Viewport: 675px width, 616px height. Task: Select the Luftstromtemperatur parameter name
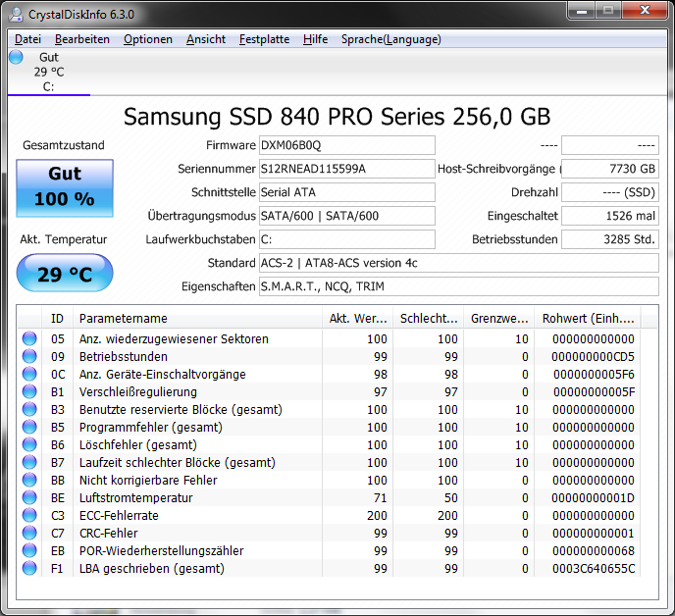[135, 497]
